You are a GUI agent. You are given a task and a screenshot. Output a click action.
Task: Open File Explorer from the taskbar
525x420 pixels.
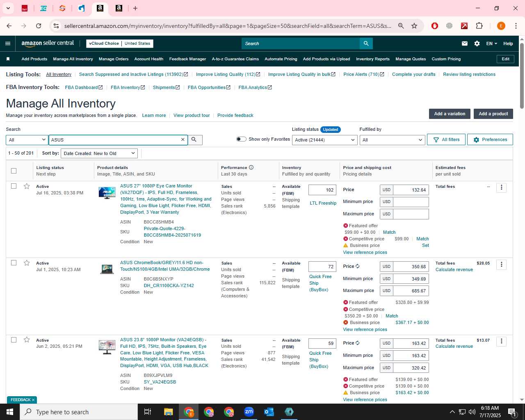point(168,412)
